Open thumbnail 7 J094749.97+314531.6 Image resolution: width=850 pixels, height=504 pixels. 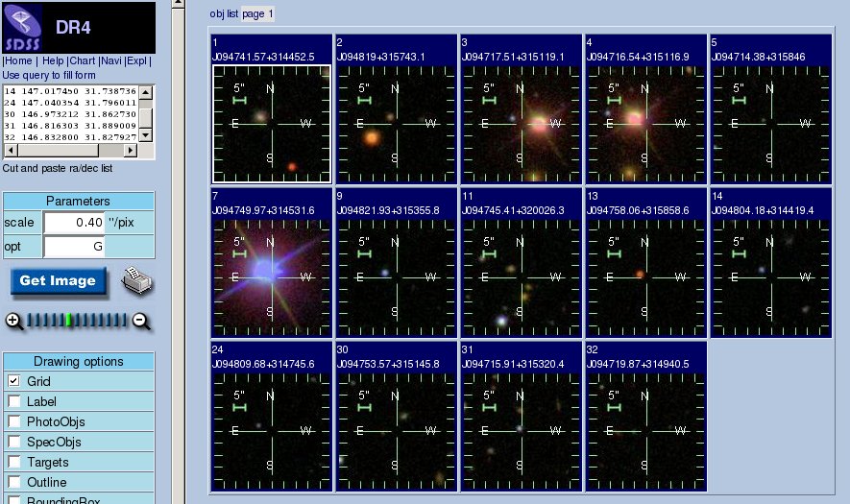click(x=272, y=278)
